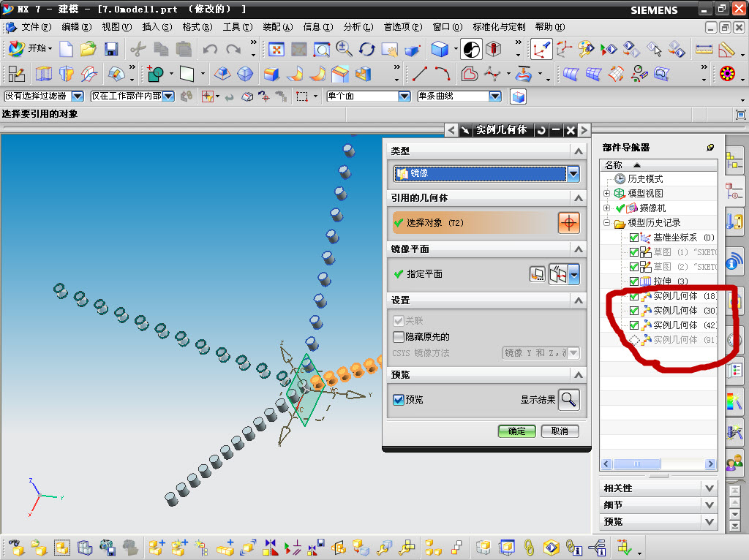Open the 工具 menu
Image resolution: width=749 pixels, height=560 pixels.
(x=238, y=27)
